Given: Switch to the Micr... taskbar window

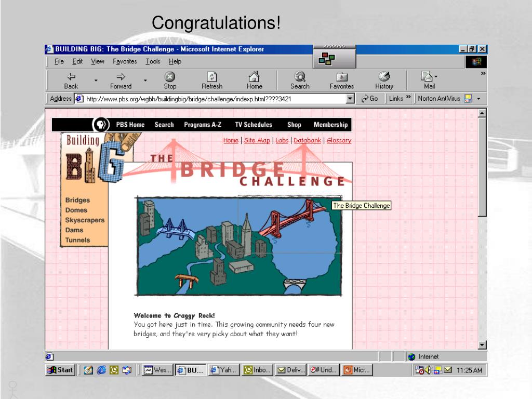Looking at the screenshot, I should tap(357, 370).
